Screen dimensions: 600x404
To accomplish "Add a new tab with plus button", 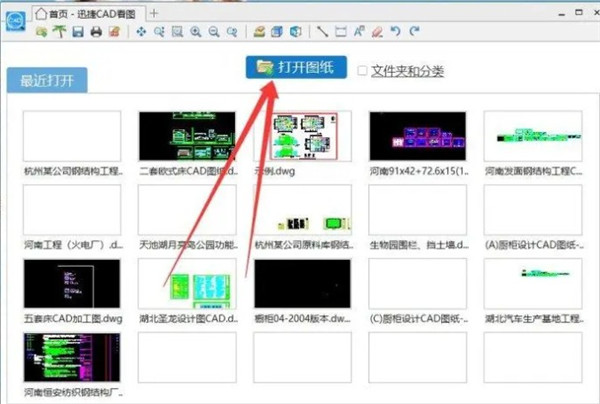I will coord(153,12).
